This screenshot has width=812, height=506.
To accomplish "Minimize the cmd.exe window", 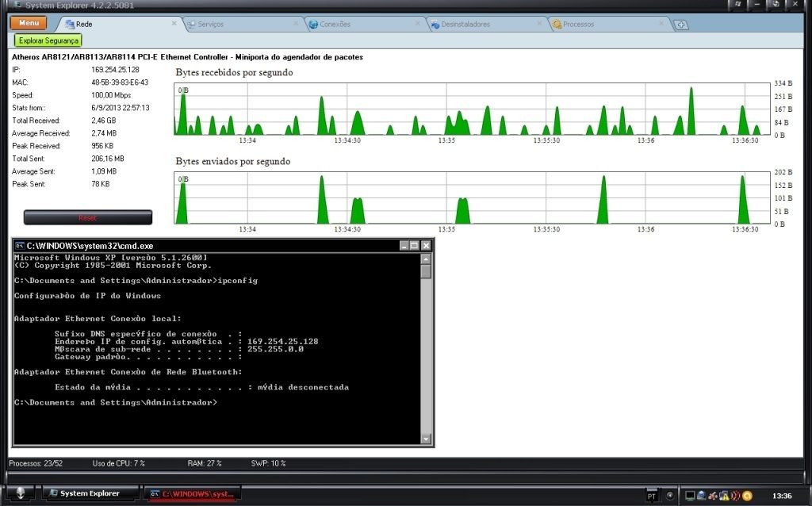I will [x=404, y=246].
